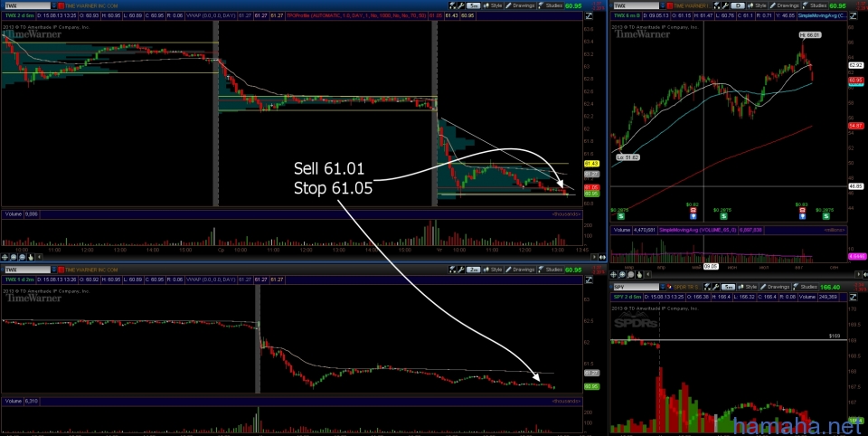This screenshot has width=868, height=436.
Task: Open Style menu in bottom-left 2m chart
Action: click(x=493, y=270)
